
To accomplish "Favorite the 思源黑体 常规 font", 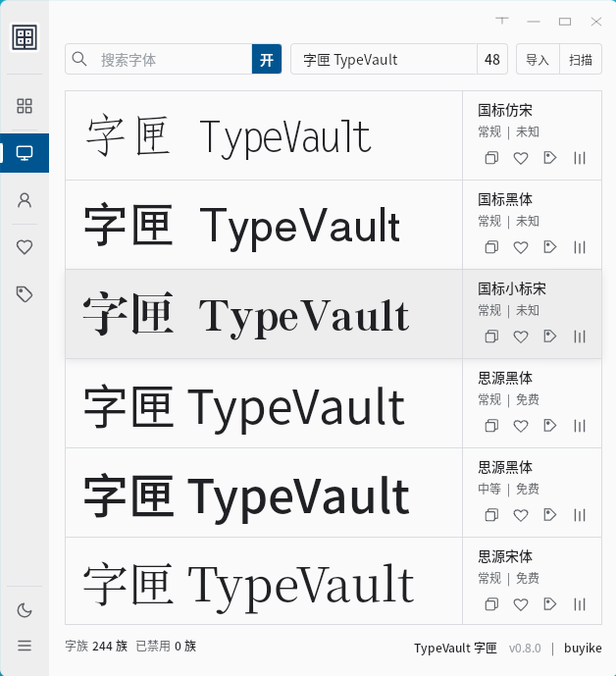I will (521, 426).
